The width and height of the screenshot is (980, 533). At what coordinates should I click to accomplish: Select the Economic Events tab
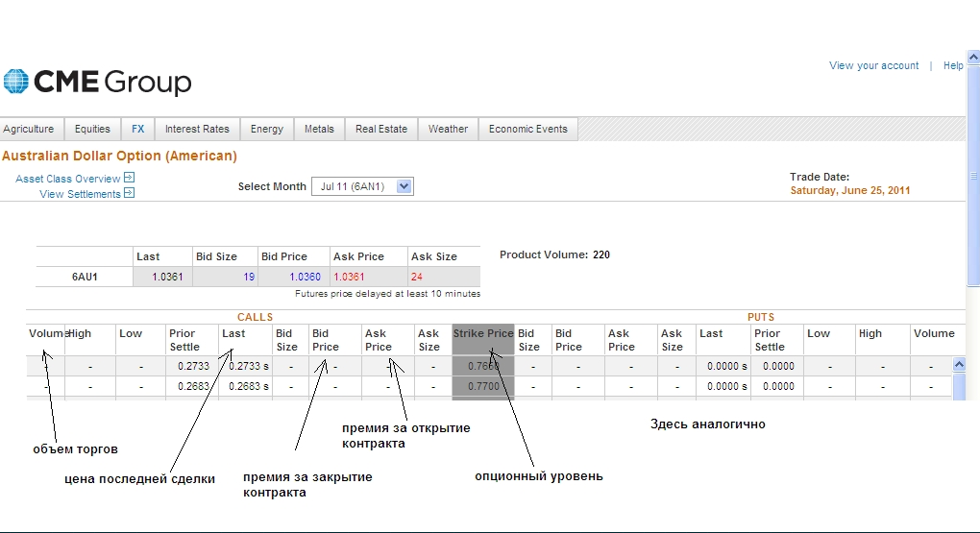point(528,129)
